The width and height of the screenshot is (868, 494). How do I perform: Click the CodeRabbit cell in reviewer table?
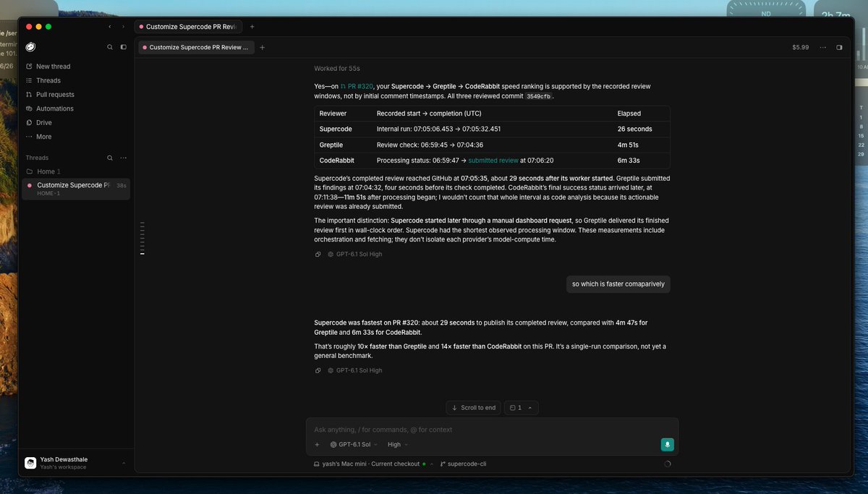[336, 161]
